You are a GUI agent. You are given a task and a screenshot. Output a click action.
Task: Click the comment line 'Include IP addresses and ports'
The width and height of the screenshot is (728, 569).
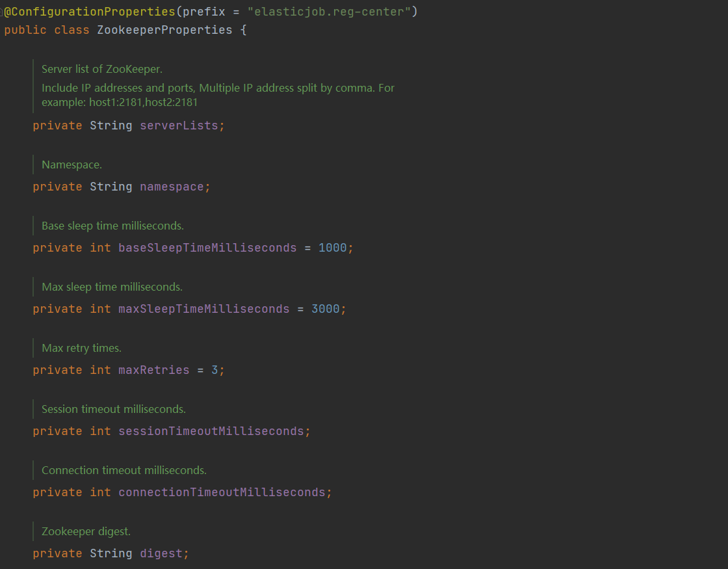click(218, 88)
